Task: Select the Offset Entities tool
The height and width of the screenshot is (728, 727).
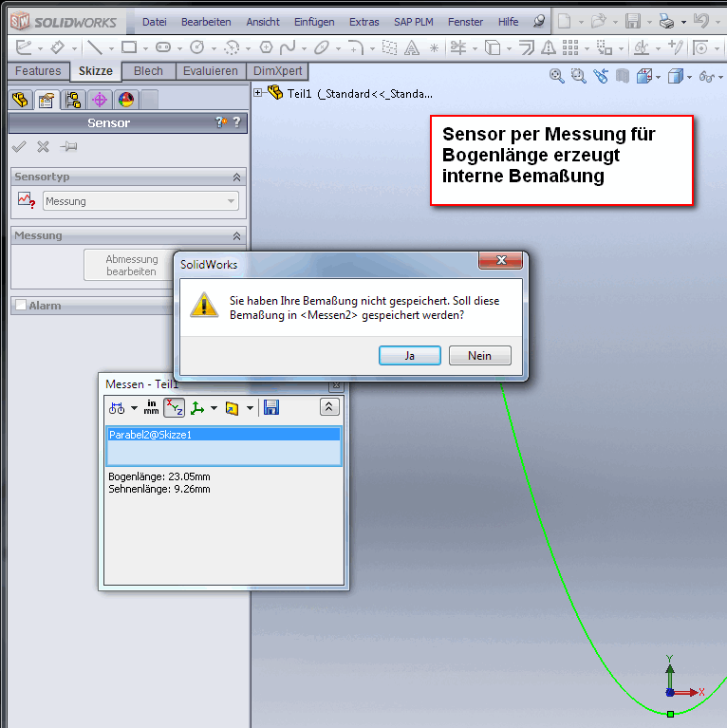Action: click(x=527, y=47)
